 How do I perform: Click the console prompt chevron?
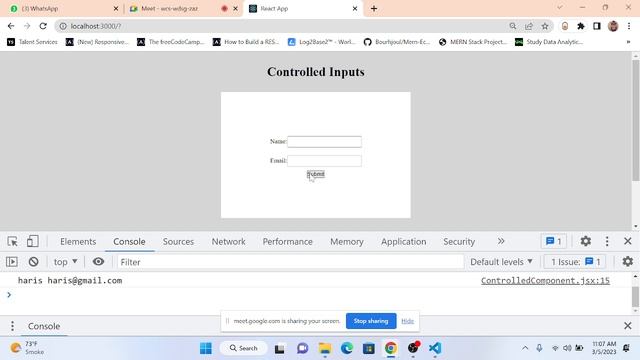9,295
